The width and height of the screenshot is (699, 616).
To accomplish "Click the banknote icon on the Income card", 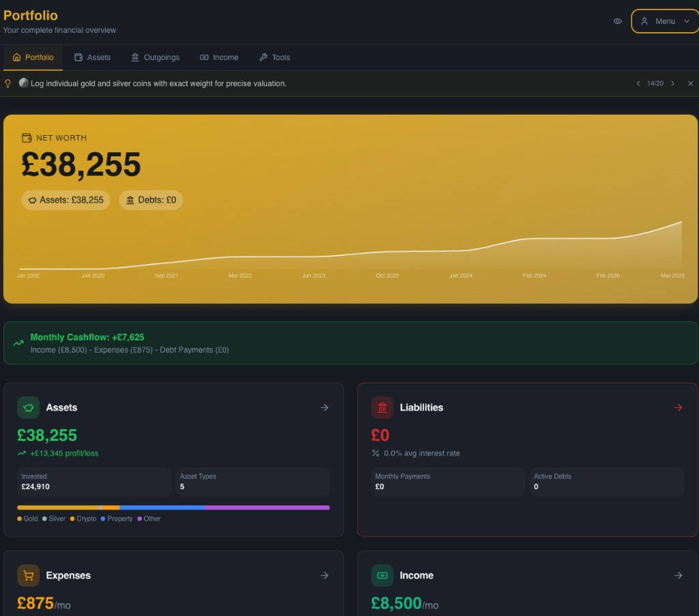I will coord(382,575).
